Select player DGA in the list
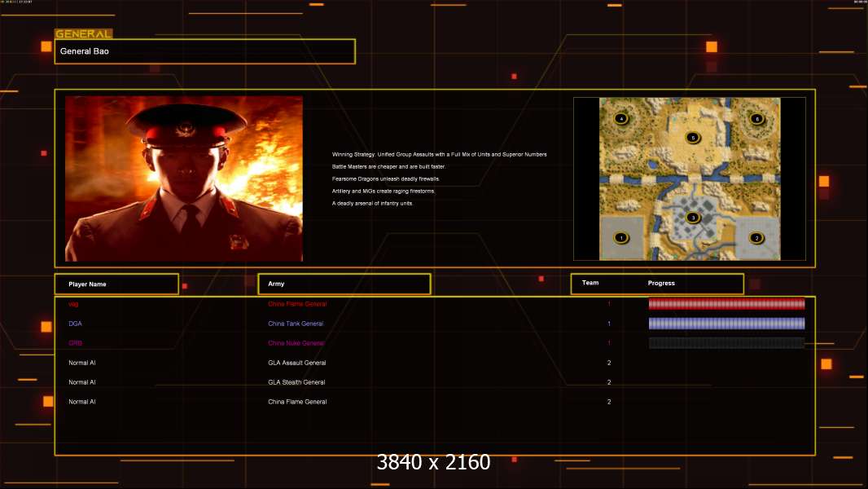868x489 pixels. pyautogui.click(x=75, y=324)
